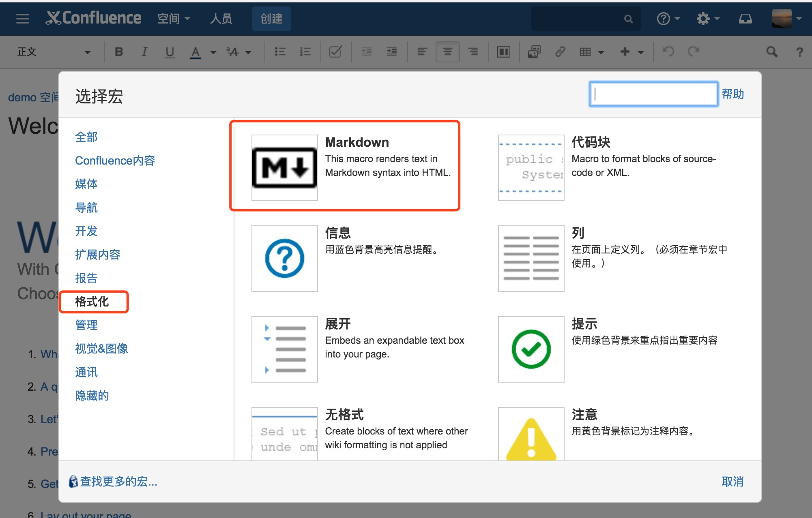The height and width of the screenshot is (518, 812).
Task: Toggle underline formatting in toolbar
Action: coord(170,52)
